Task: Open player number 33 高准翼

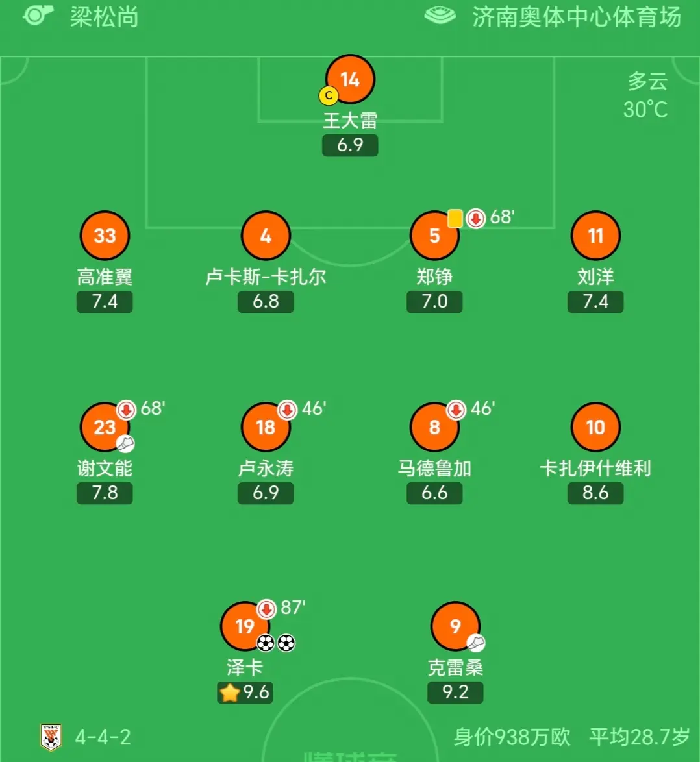Action: pos(105,236)
